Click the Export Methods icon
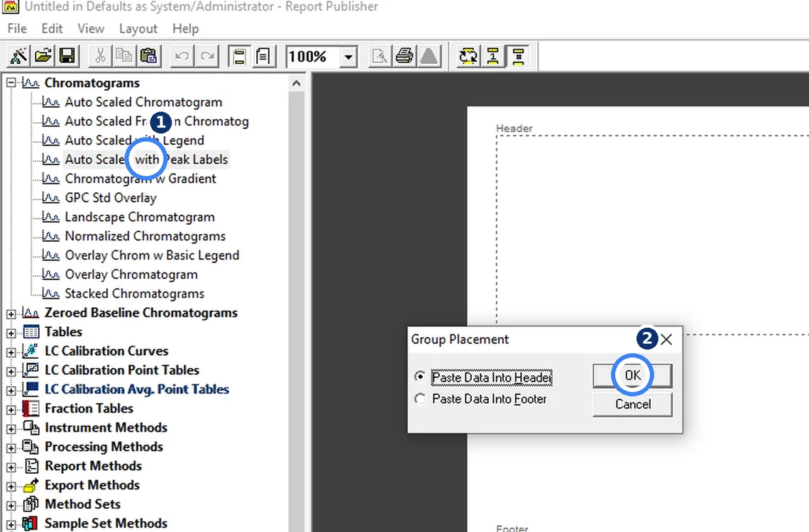Screen dimensions: 809x532 click(31, 485)
